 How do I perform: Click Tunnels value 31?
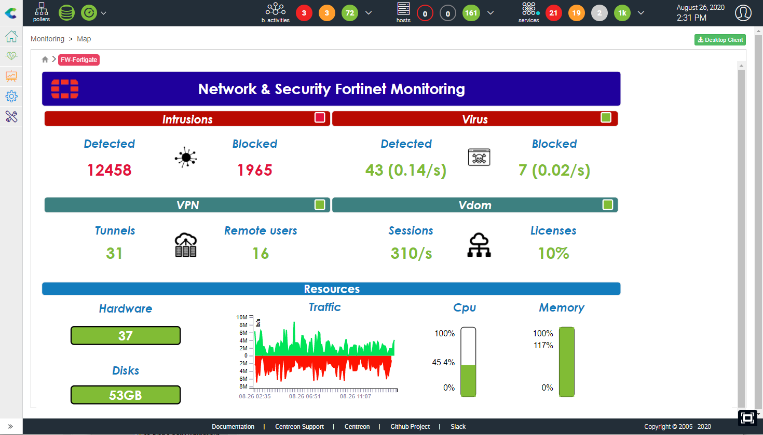pyautogui.click(x=114, y=253)
